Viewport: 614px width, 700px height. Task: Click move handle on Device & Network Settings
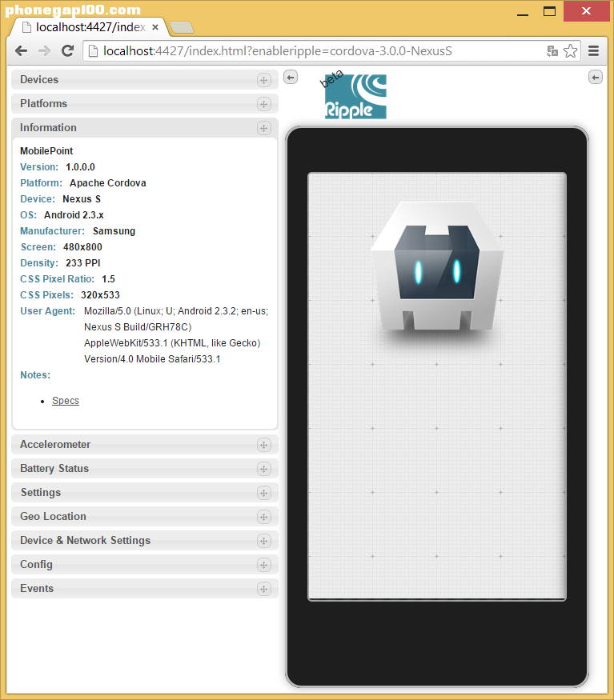tap(263, 541)
